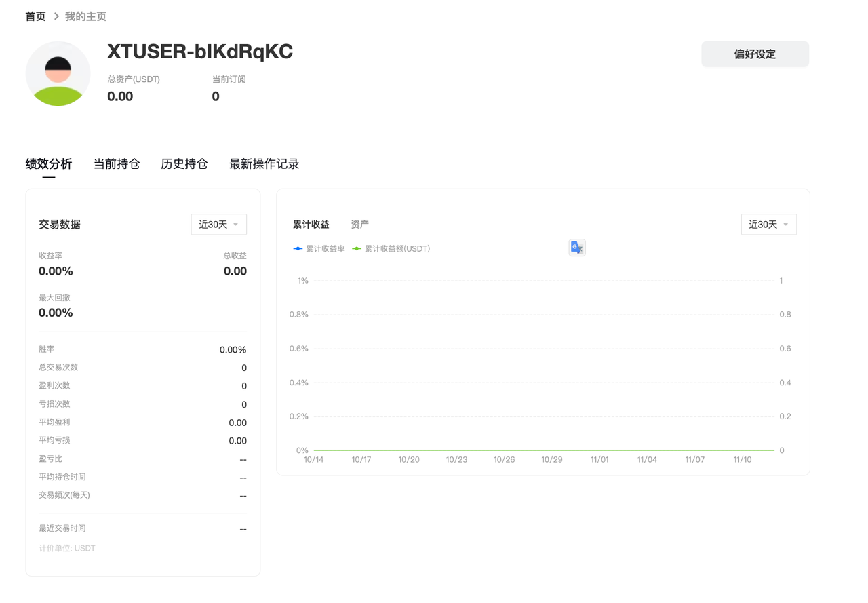Click the 10/26 date on the chart axis
This screenshot has width=868, height=603.
click(x=505, y=460)
